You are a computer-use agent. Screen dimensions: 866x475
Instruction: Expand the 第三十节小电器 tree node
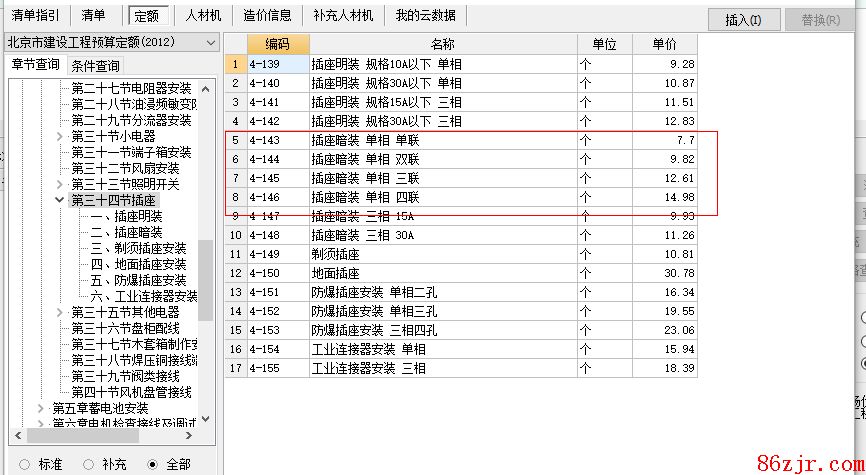click(60, 136)
